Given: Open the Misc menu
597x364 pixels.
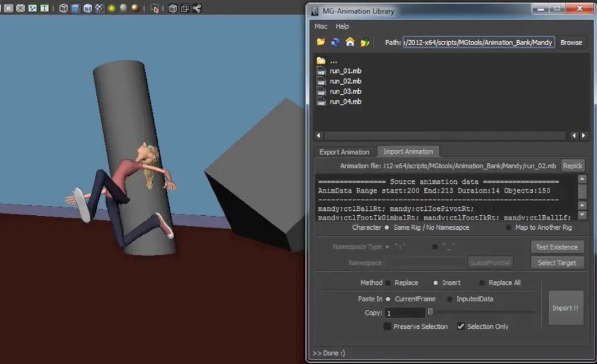Looking at the screenshot, I should [320, 26].
